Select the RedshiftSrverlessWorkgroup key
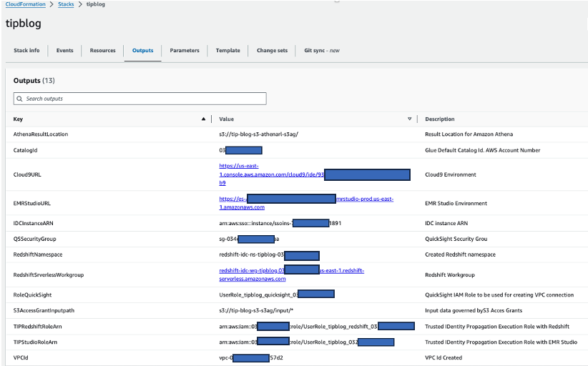The height and width of the screenshot is (366, 588). coord(49,275)
